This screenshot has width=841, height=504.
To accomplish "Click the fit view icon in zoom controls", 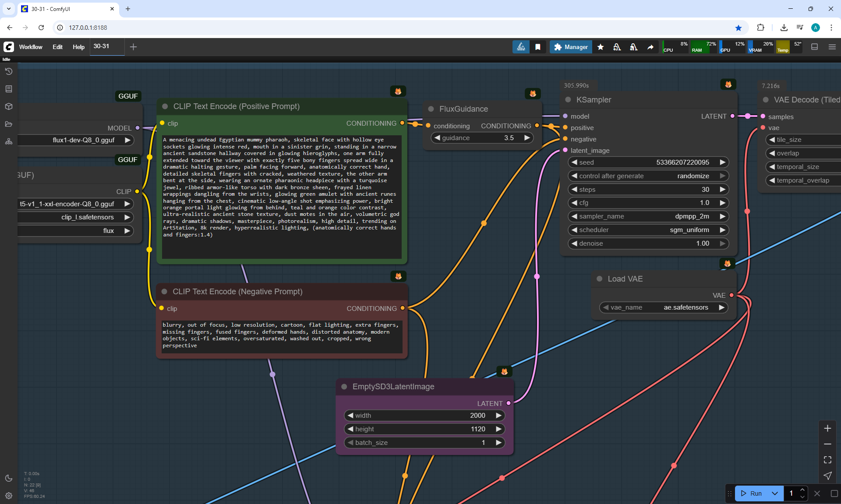I will [827, 460].
